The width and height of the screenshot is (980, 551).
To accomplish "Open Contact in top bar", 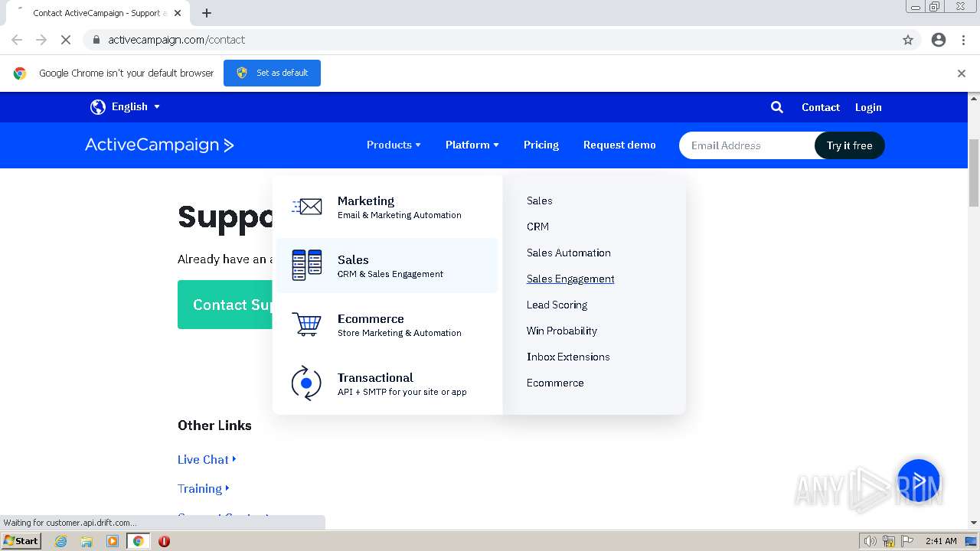I will click(x=821, y=107).
